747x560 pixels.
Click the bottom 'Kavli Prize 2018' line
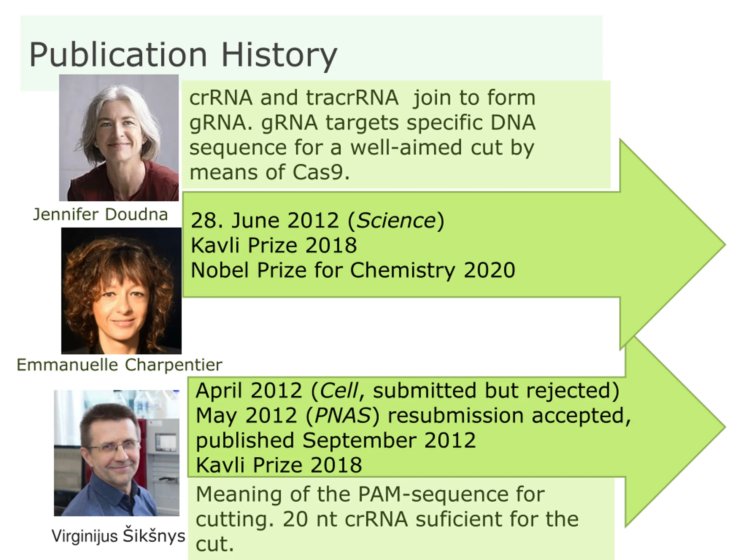(279, 465)
